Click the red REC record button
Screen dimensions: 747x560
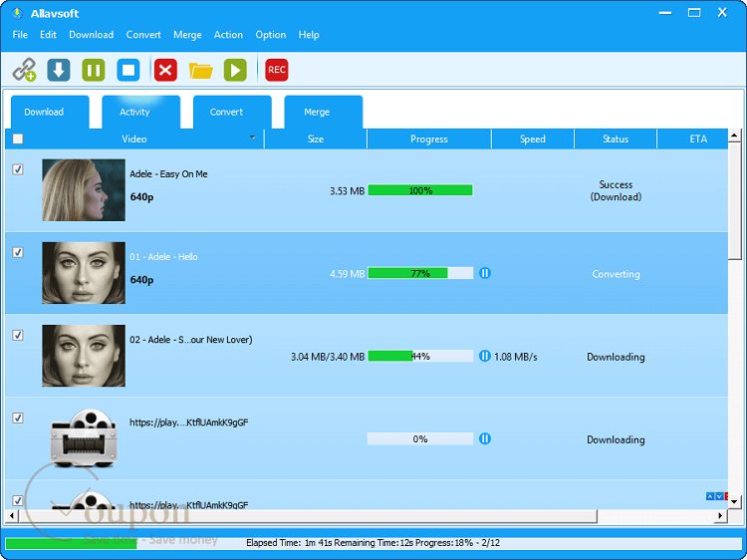coord(277,70)
